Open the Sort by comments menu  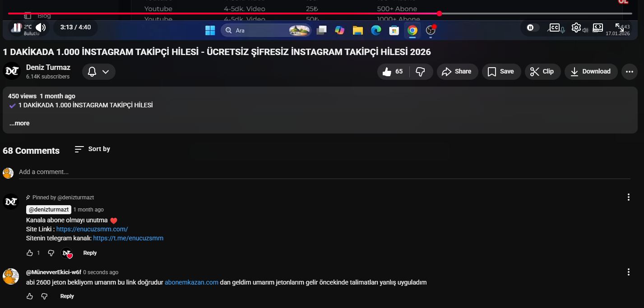point(93,149)
